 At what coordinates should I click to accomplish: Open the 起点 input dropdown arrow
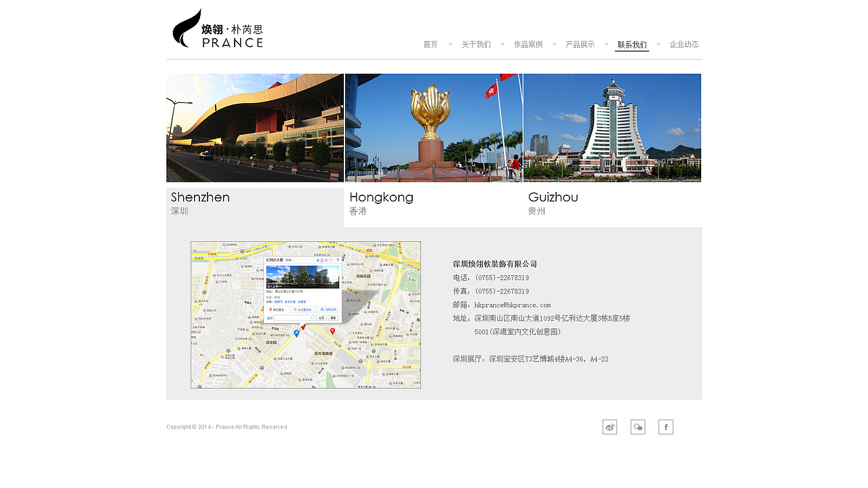[x=312, y=317]
